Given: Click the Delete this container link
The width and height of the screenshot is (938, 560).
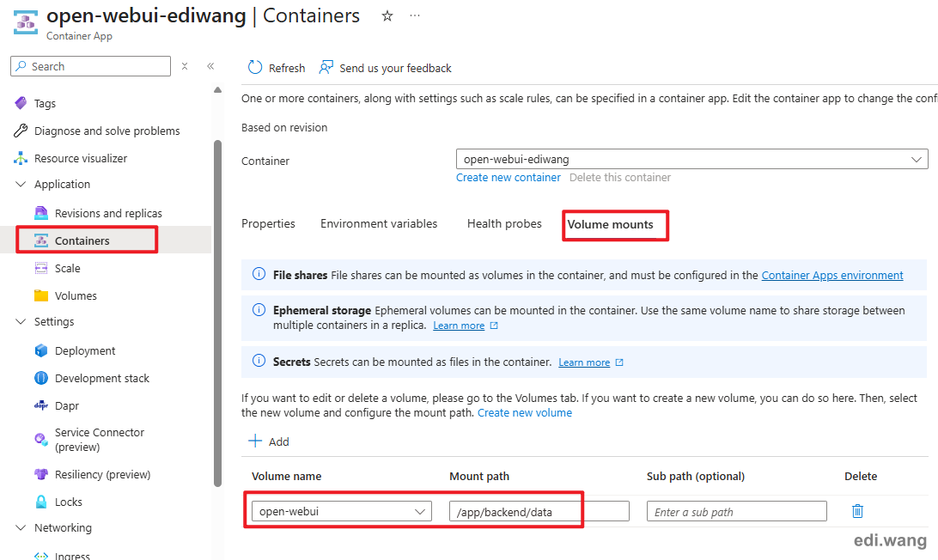Looking at the screenshot, I should click(620, 178).
